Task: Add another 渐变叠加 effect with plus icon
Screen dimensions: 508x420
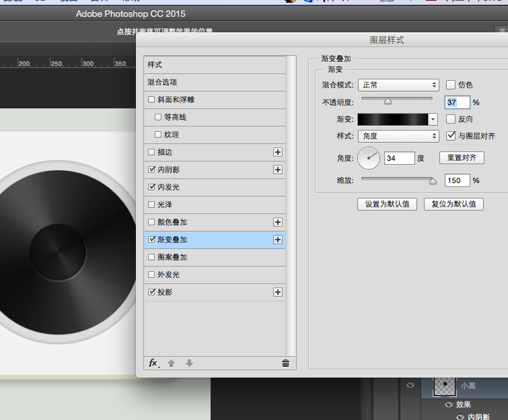Action: pos(278,240)
